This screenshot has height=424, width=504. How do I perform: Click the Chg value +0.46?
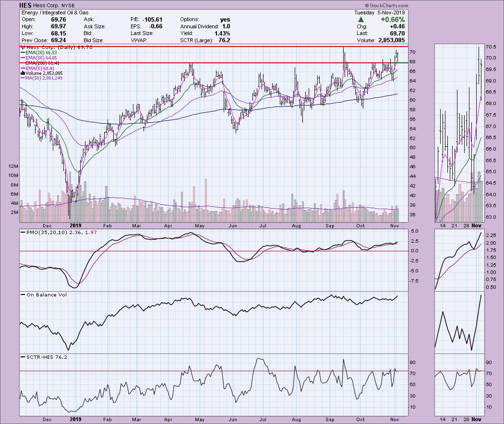397,26
